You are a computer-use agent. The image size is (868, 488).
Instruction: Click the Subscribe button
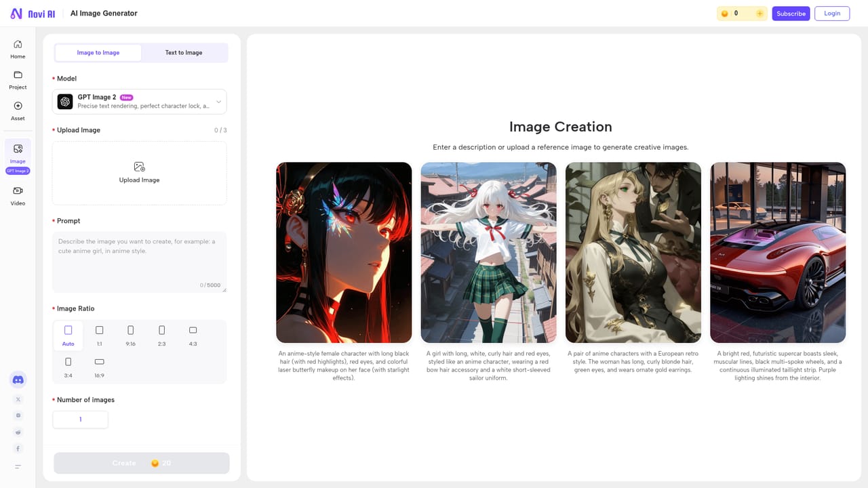[x=791, y=14]
